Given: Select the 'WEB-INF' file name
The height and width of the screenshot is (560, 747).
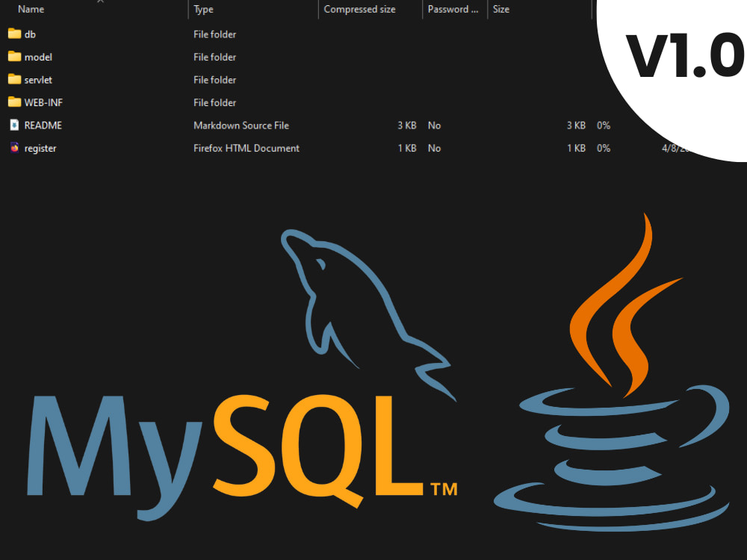Looking at the screenshot, I should (x=43, y=103).
